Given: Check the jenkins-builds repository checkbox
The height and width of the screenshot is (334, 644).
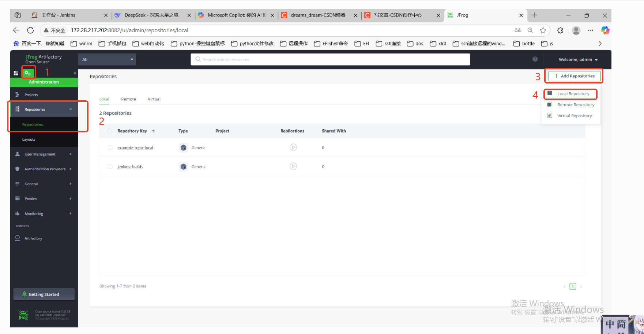Looking at the screenshot, I should click(x=110, y=166).
